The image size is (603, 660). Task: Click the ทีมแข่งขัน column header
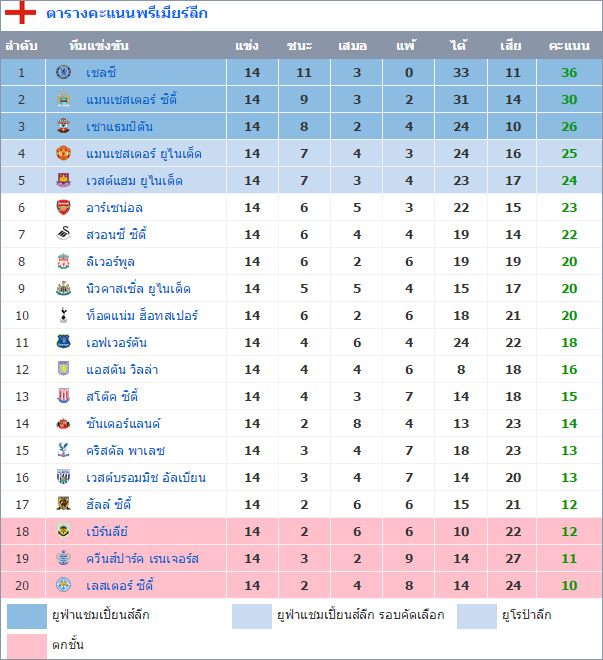pyautogui.click(x=100, y=46)
